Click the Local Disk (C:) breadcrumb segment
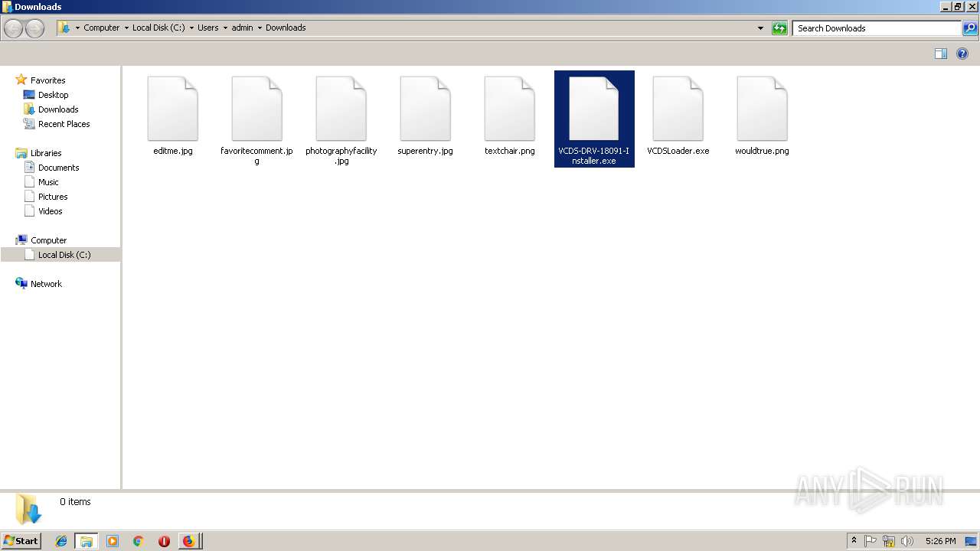The image size is (980, 551). (158, 28)
